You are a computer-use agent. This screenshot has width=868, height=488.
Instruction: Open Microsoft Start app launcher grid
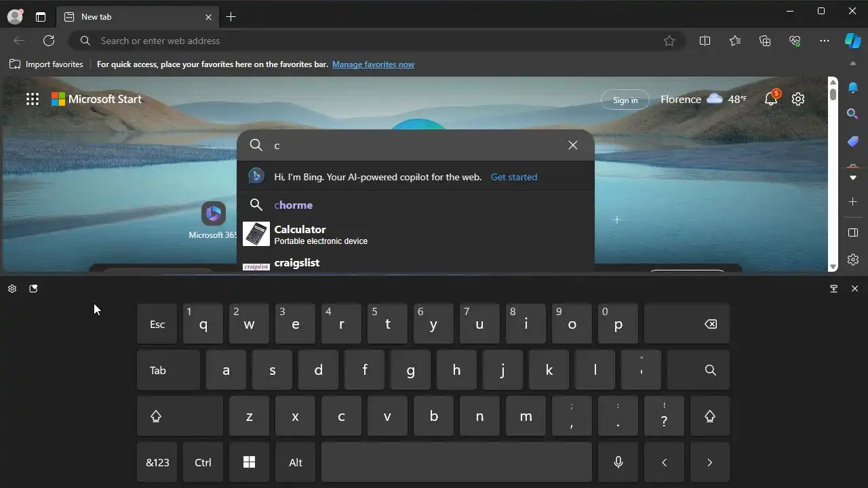[33, 99]
